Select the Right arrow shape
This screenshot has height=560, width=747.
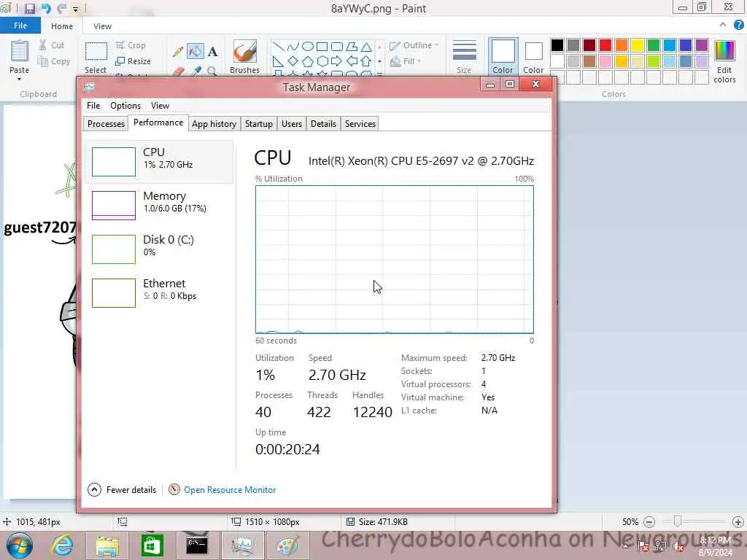(336, 61)
